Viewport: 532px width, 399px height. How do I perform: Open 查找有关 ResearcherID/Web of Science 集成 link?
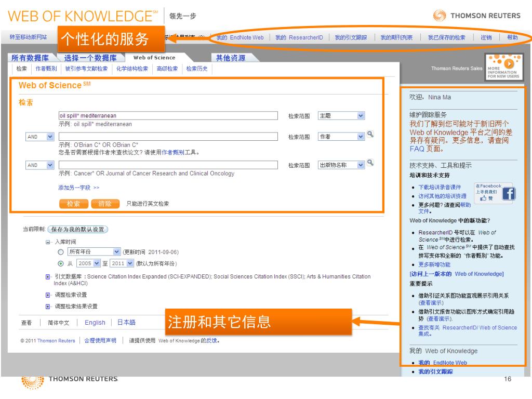(x=468, y=331)
